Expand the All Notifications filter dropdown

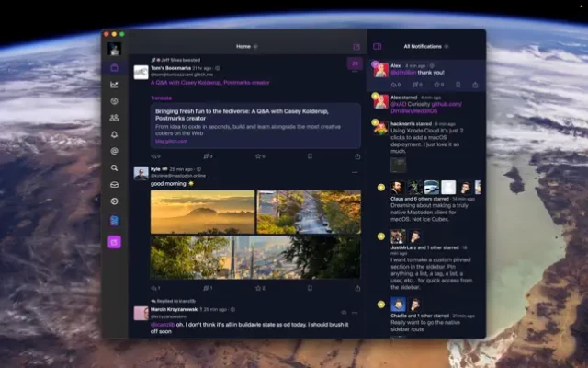[x=450, y=46]
